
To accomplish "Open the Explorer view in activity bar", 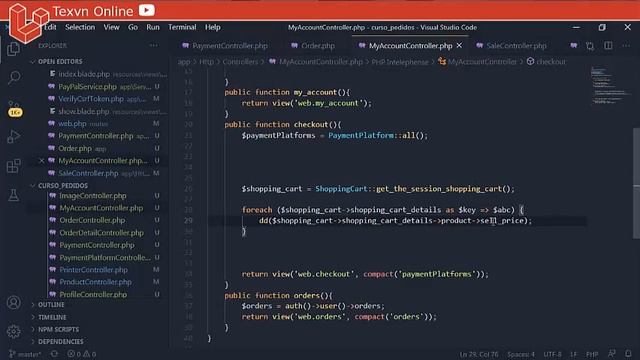I will coord(13,49).
